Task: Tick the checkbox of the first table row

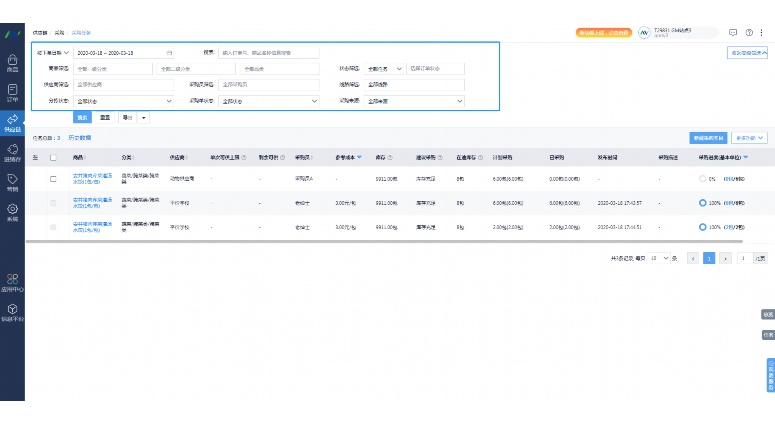Action: click(53, 179)
